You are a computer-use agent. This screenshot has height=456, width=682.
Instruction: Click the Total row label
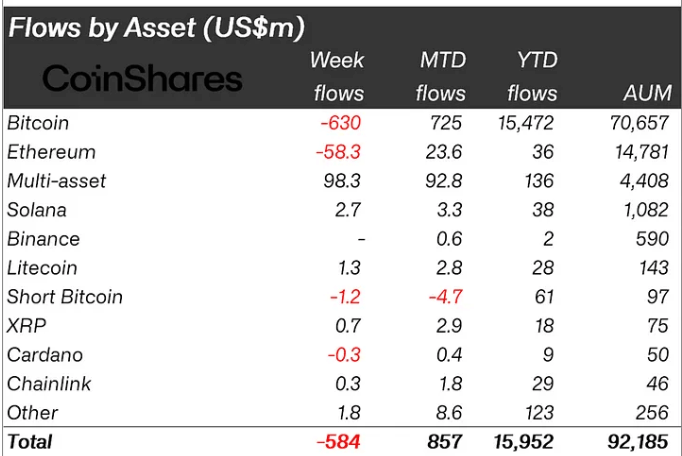click(x=29, y=441)
